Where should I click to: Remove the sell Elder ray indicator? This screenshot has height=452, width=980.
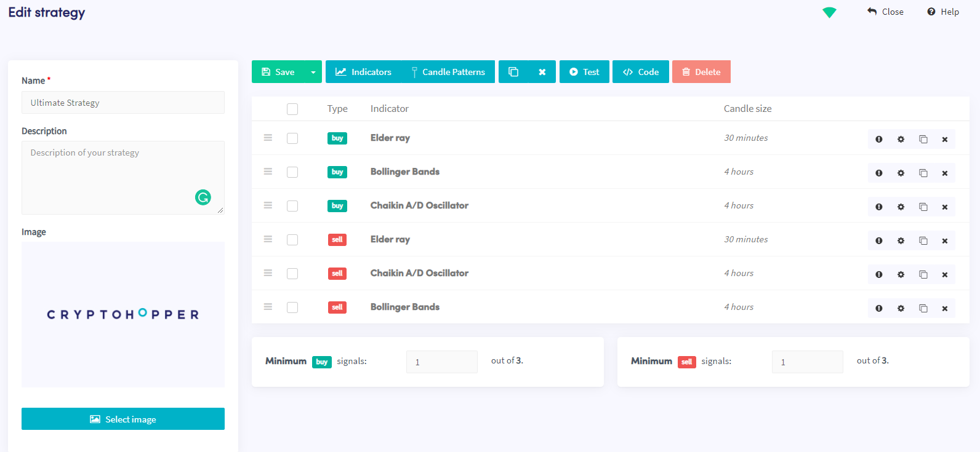tap(944, 240)
